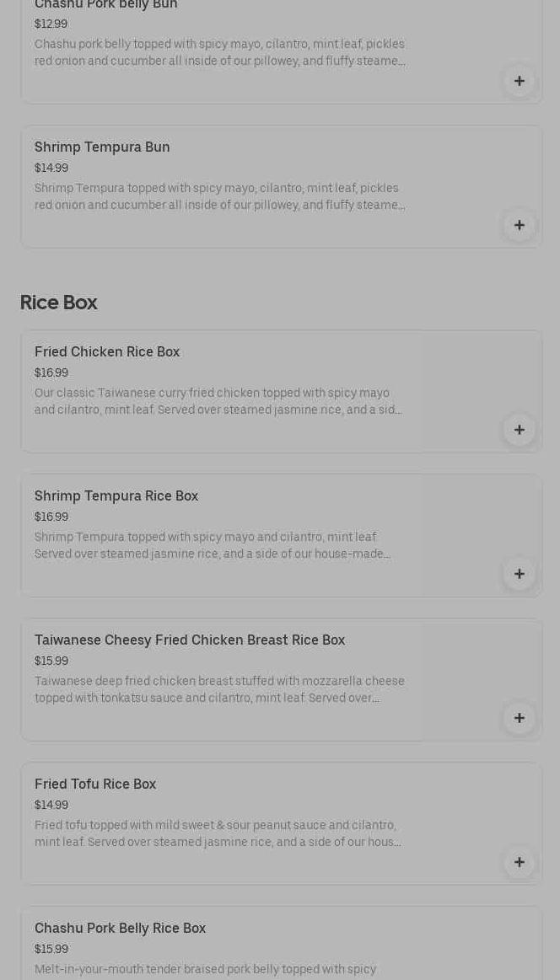Click Taiwanese Cheesy Fried Chicken description text
Image resolution: width=560 pixels, height=980 pixels.
[219, 690]
